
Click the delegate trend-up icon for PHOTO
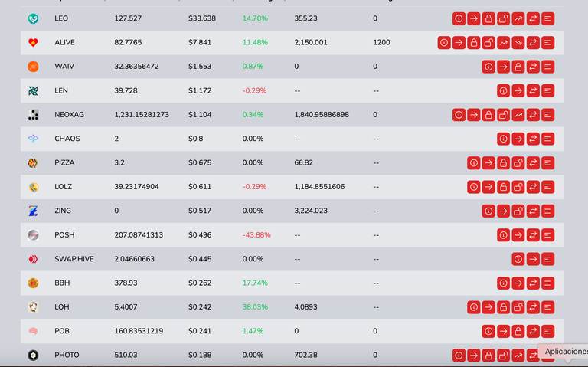click(x=518, y=356)
